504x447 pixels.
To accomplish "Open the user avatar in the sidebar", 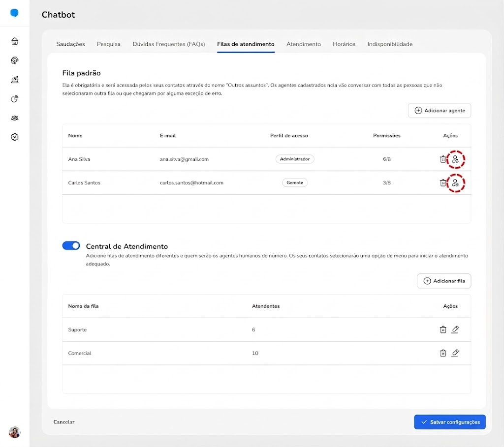I will pos(14,432).
